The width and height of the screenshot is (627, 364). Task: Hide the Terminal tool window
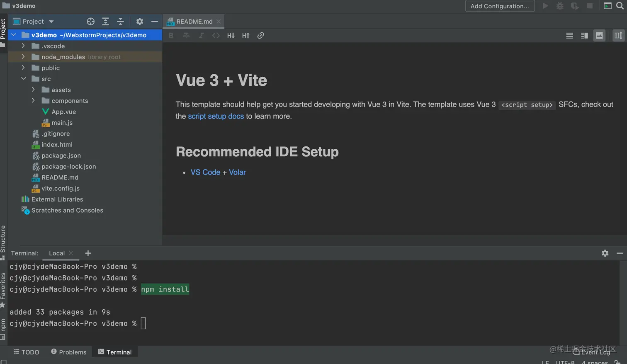[x=620, y=253]
